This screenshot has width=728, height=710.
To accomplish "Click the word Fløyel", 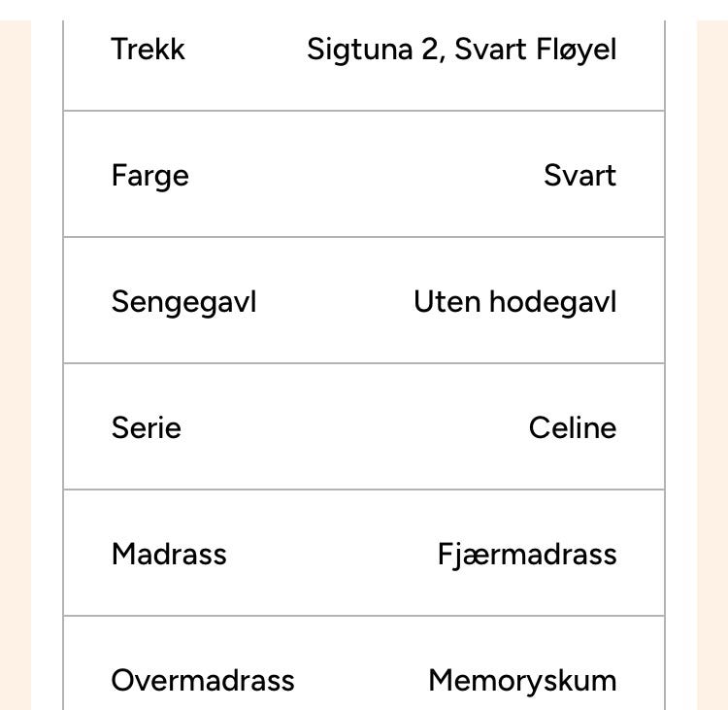I will click(577, 51).
